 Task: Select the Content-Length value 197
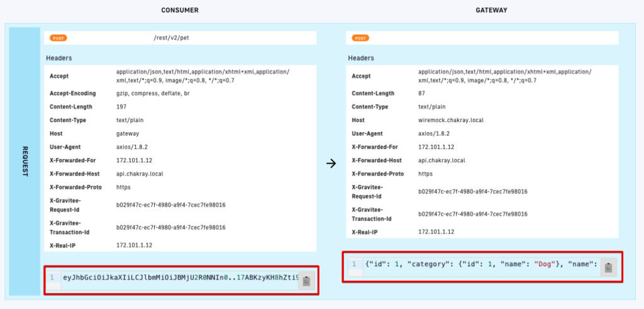[121, 107]
